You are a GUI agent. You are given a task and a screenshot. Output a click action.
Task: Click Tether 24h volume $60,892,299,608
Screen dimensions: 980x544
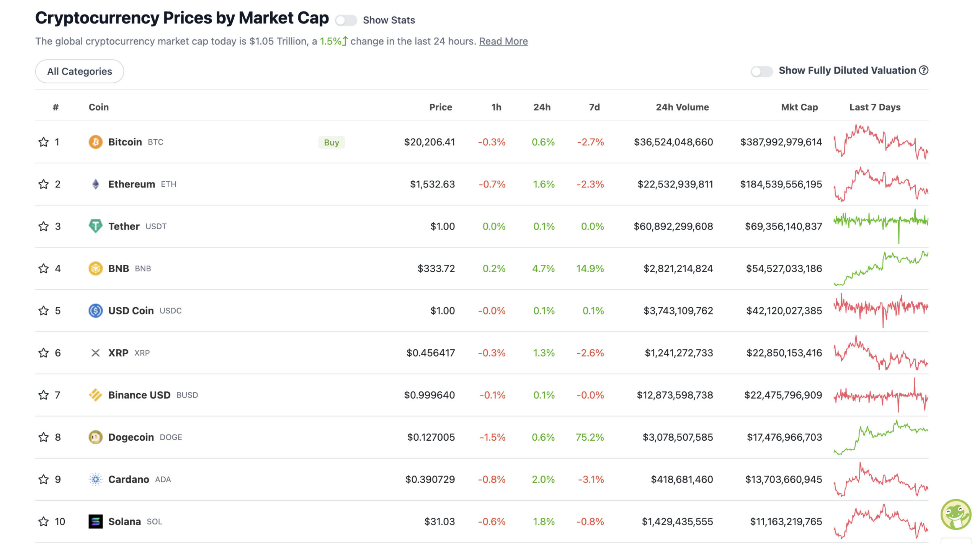pos(673,226)
